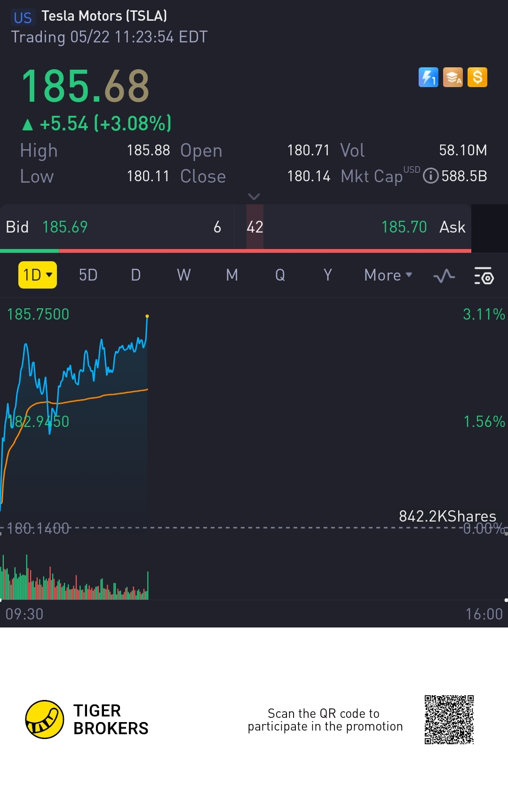Tap the Mkt Cap info icon
508x812 pixels.
(x=431, y=176)
